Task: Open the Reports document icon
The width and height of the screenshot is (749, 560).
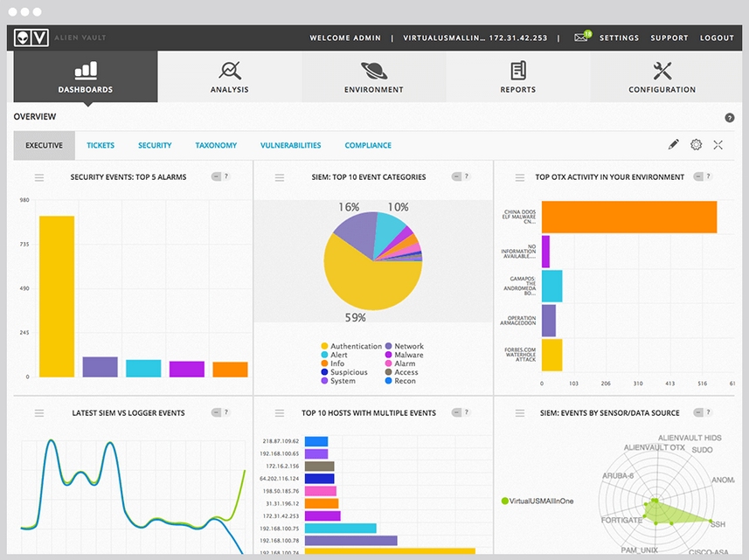Action: (x=518, y=71)
